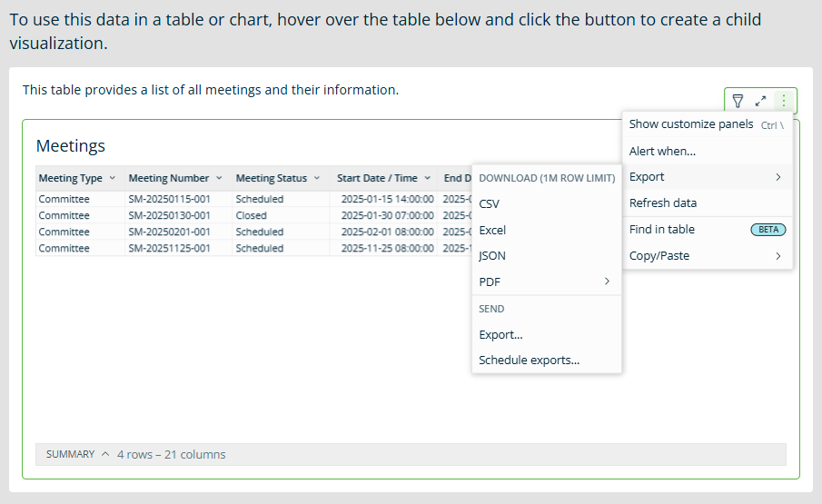Open Meeting Type column dropdown arrow
822x504 pixels.
tap(113, 178)
